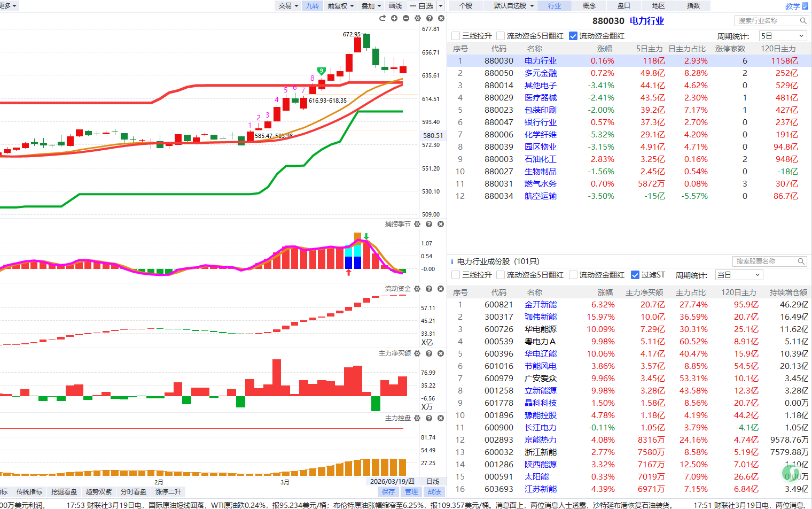Open settings gear for 主力控盘 indicator
The image size is (812, 509).
pos(417,418)
